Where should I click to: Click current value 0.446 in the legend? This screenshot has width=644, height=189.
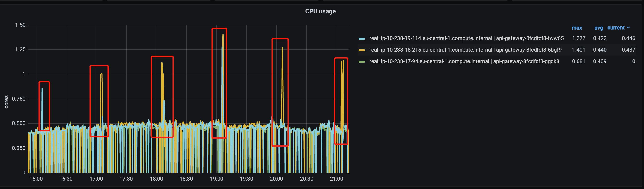pyautogui.click(x=628, y=38)
